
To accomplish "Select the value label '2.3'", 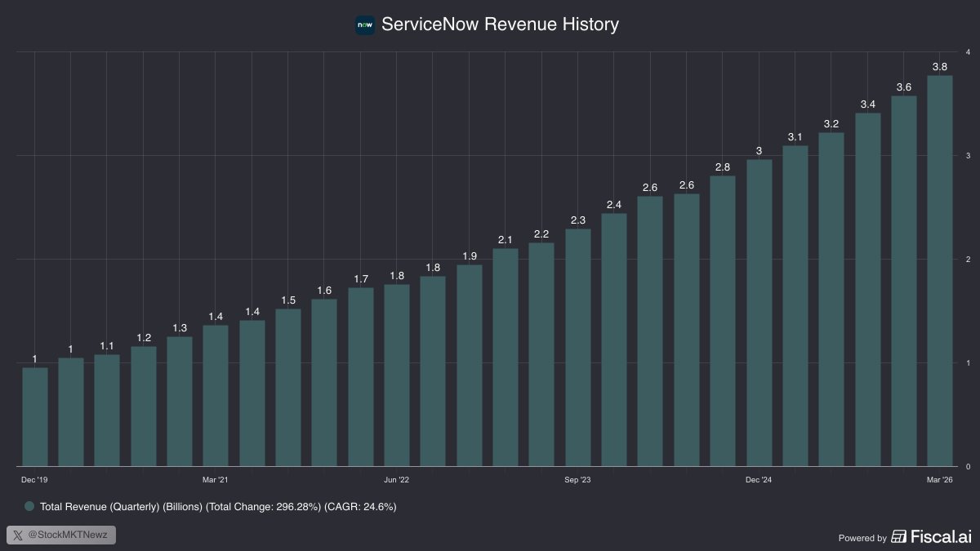I will click(578, 220).
